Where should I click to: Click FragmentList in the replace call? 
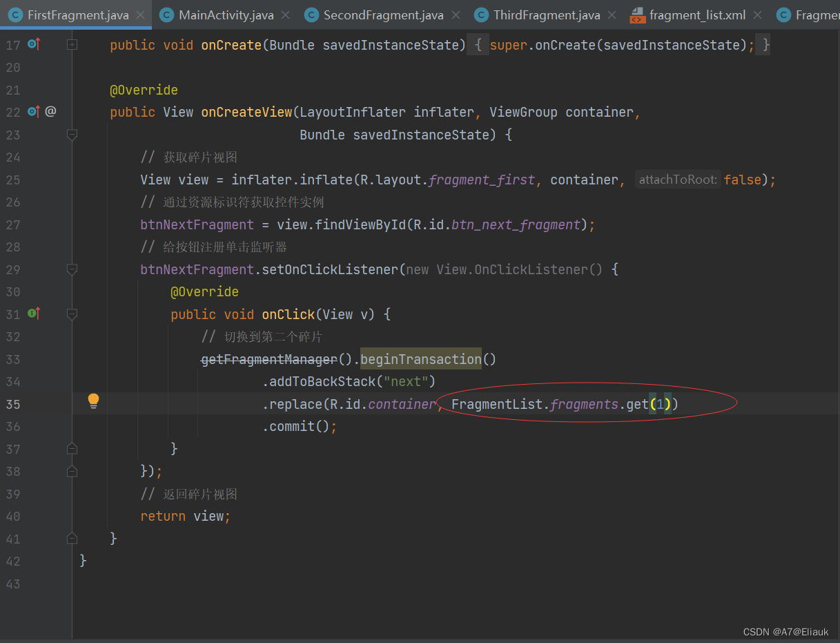point(497,404)
